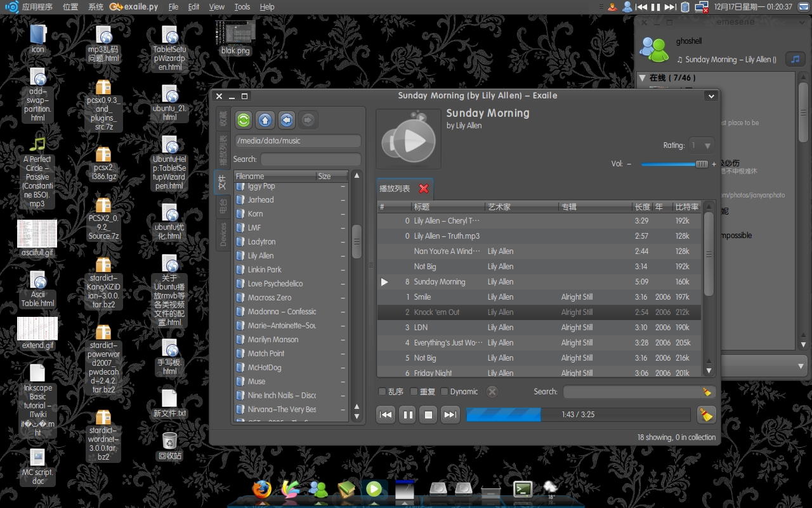Image resolution: width=812 pixels, height=508 pixels.
Task: Switch to 收藏 side tab
Action: [x=223, y=118]
